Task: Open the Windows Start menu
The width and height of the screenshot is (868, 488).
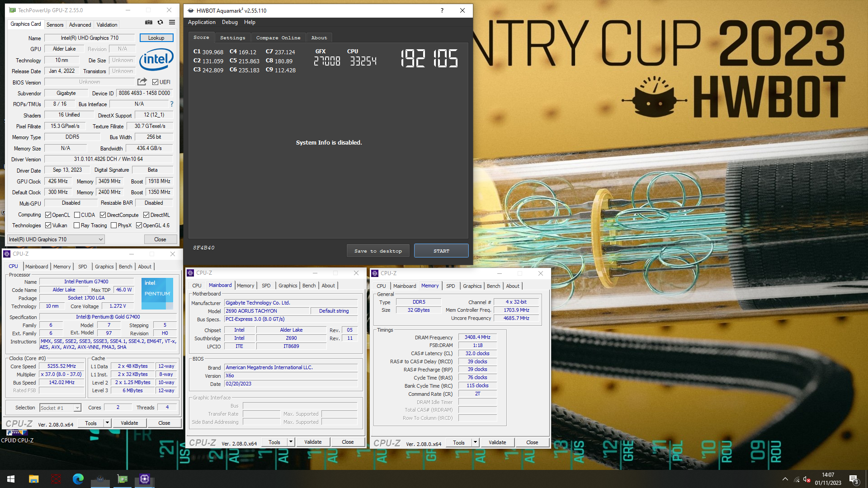Action: [11, 479]
